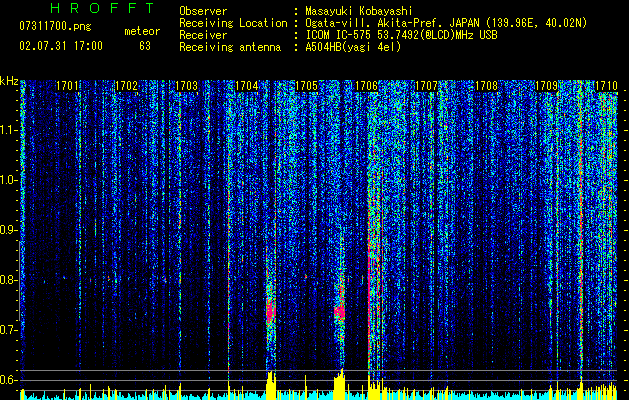Click the Receiver field label
This screenshot has width=629, height=400.
(203, 35)
